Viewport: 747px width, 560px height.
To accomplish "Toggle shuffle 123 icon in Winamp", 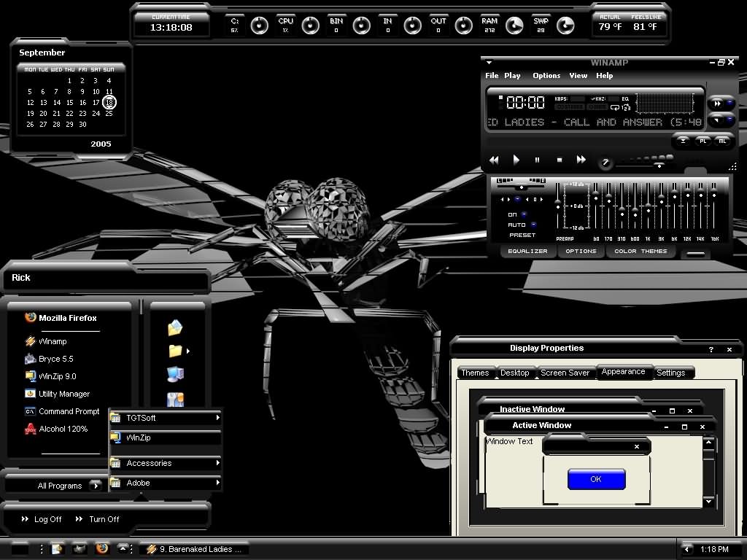I will click(626, 108).
